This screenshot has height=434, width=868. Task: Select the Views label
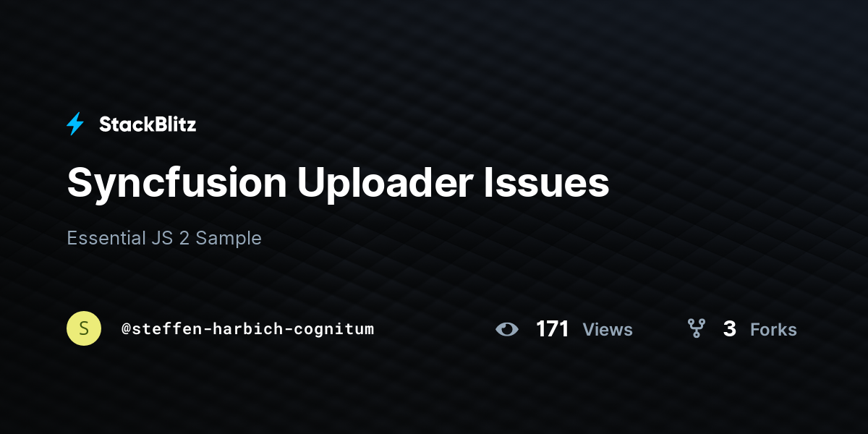point(608,330)
